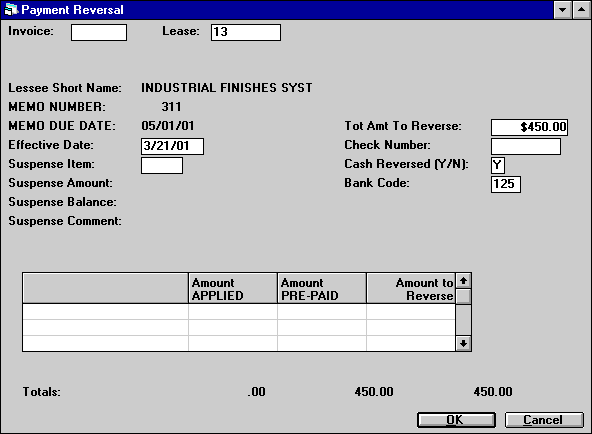Click the grid scrollbar thumb
The image size is (592, 434).
tap(463, 296)
